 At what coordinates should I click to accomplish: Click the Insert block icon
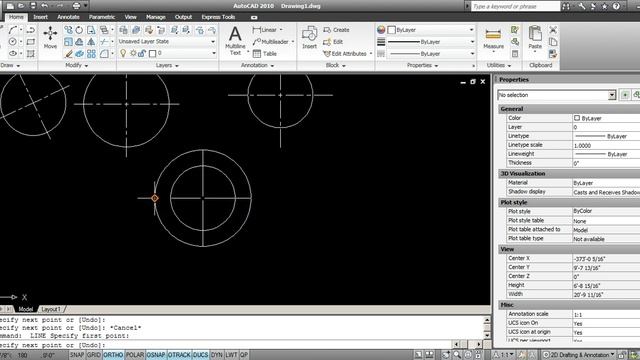click(x=309, y=38)
